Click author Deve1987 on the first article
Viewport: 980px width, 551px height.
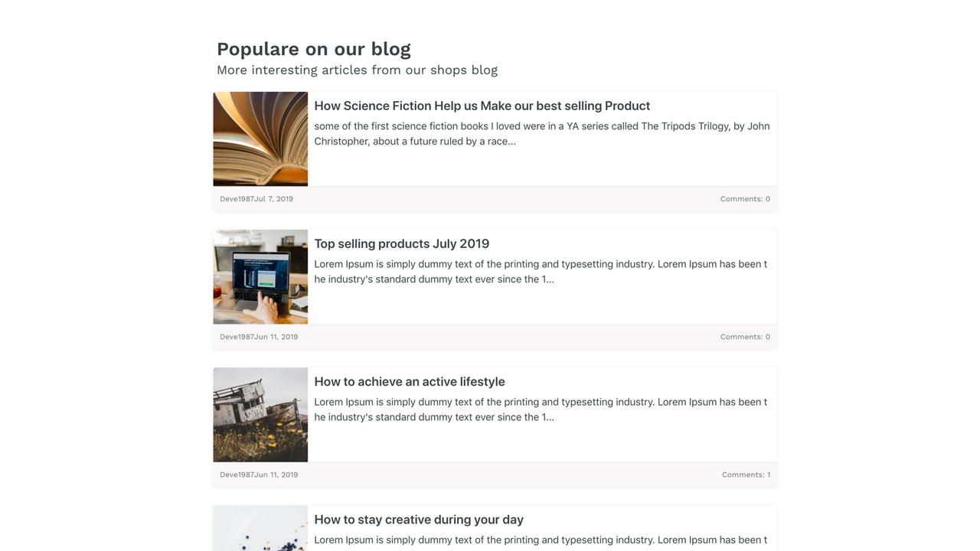click(x=236, y=198)
